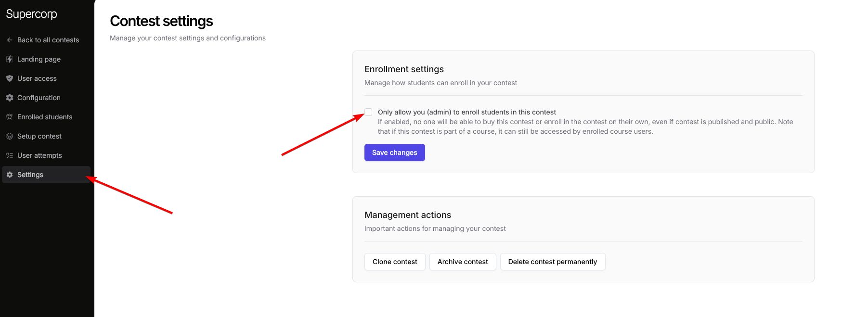Click the back arrow icon in the sidebar
The width and height of the screenshot is (868, 317).
tap(10, 40)
